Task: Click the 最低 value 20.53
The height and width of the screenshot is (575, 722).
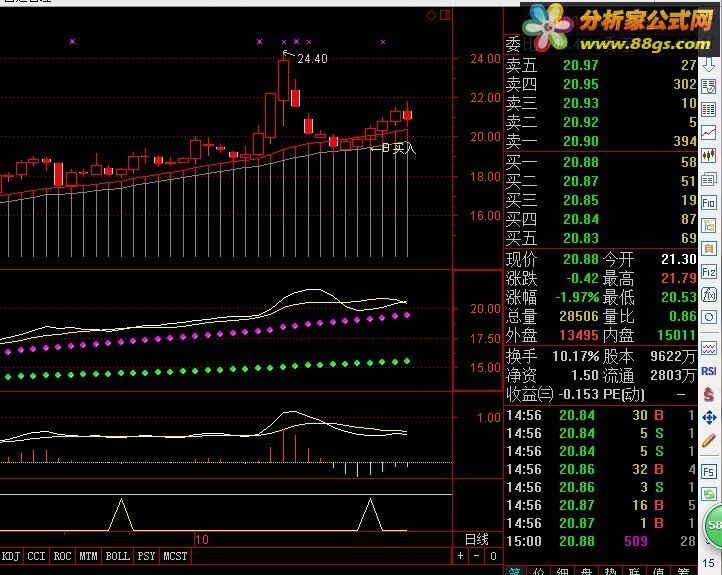Action: click(679, 297)
